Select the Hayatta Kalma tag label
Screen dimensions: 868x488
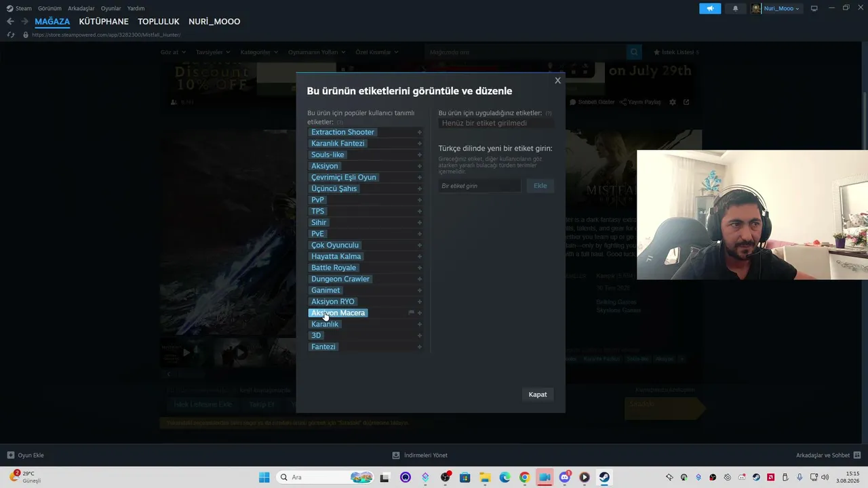(x=336, y=256)
